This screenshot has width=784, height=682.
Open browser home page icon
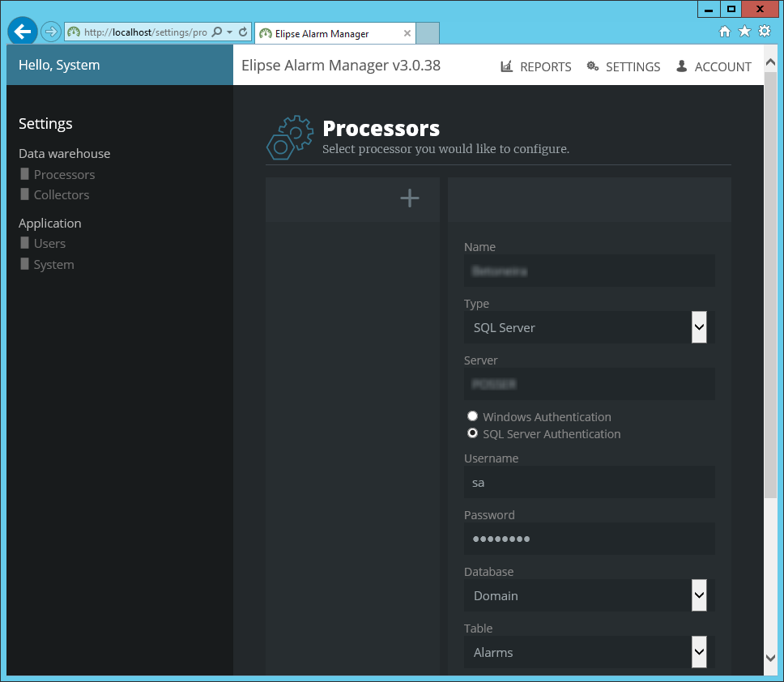click(x=725, y=32)
